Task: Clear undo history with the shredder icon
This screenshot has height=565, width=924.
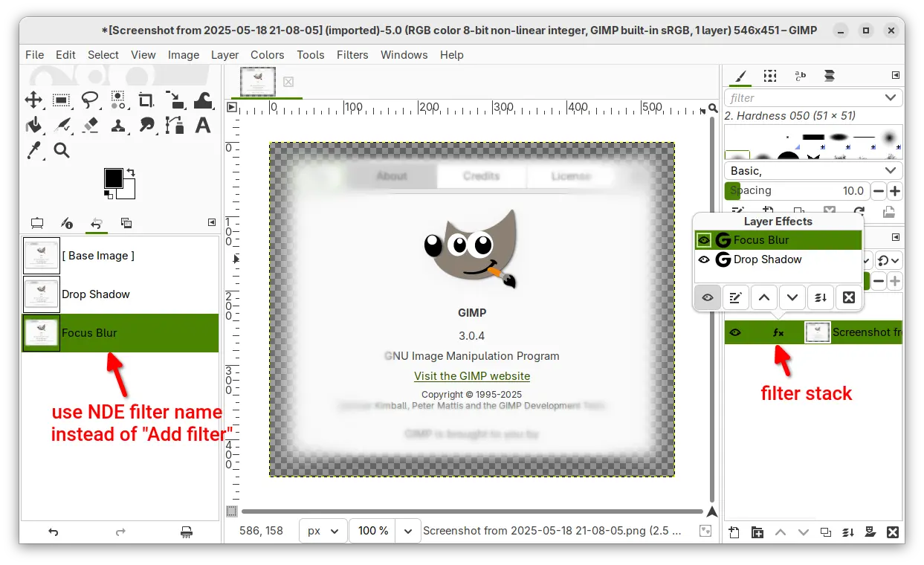Action: [x=187, y=532]
